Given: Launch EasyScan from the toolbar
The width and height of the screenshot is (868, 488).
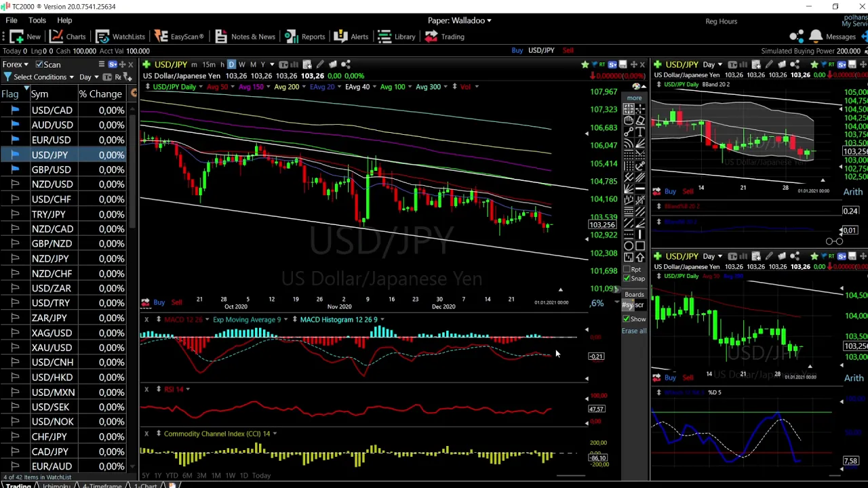Looking at the screenshot, I should [178, 37].
